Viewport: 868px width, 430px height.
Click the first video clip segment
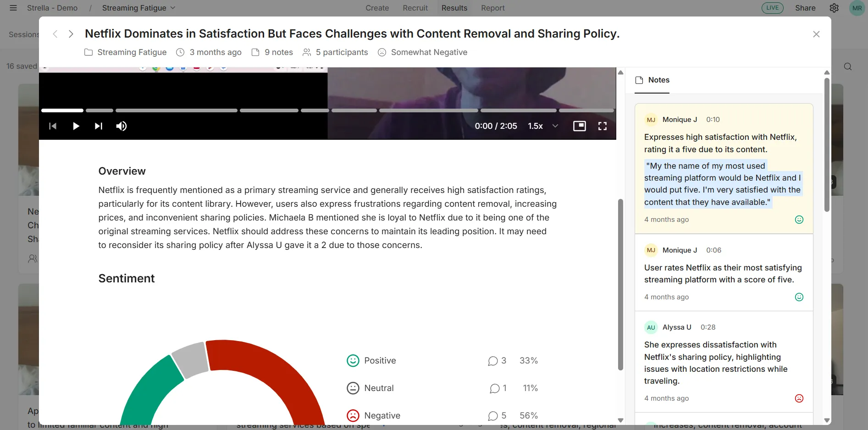62,110
